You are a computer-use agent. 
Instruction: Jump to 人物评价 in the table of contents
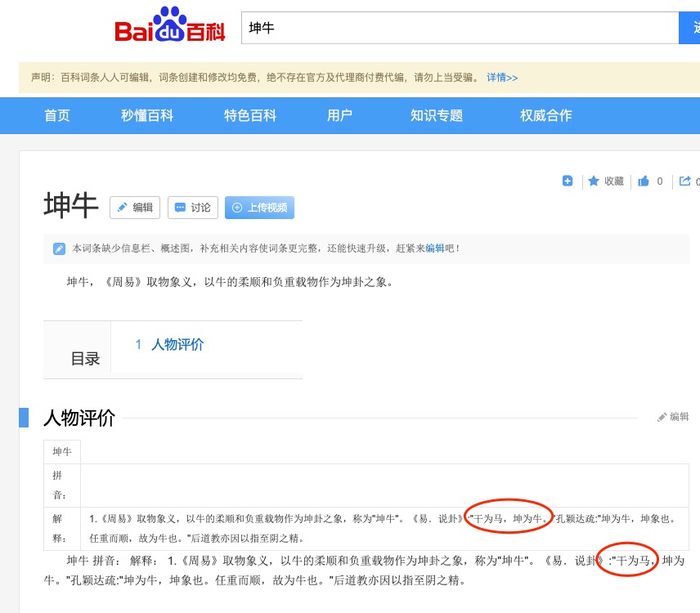(x=177, y=345)
